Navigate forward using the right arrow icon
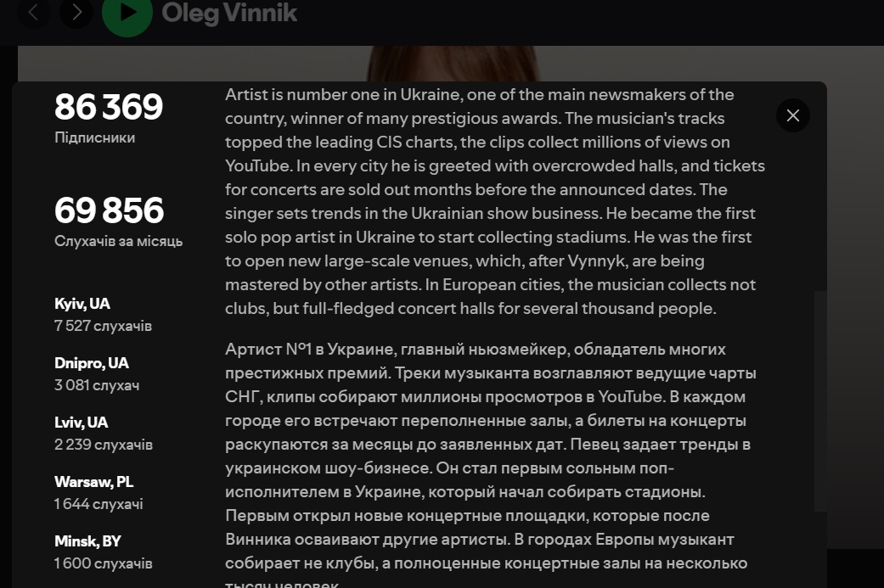 click(x=76, y=13)
